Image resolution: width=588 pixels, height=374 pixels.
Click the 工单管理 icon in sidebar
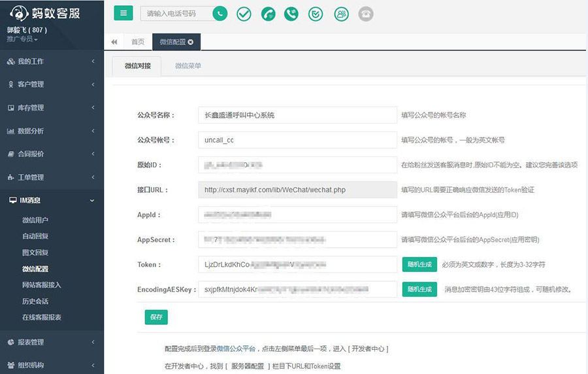(x=11, y=177)
